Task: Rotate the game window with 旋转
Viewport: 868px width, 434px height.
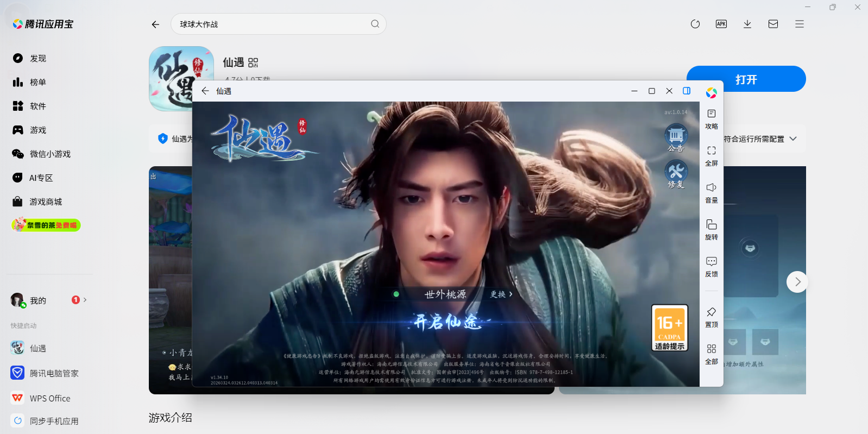Action: tap(711, 229)
